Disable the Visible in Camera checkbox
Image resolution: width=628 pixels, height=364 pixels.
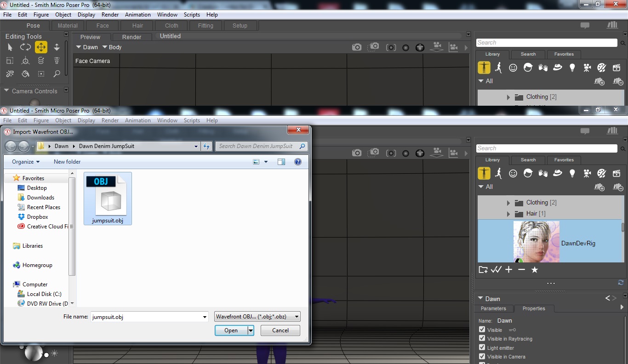pos(482,357)
